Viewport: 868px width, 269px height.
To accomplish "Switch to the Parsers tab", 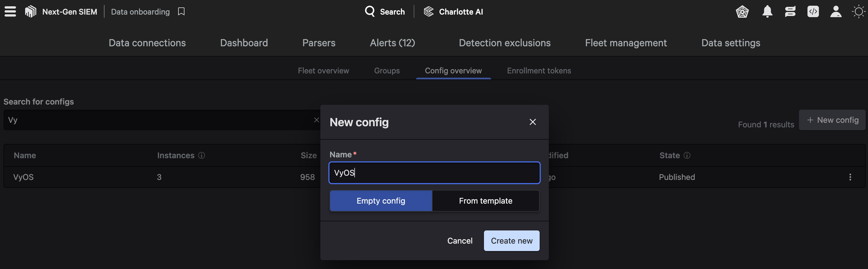I will (319, 43).
